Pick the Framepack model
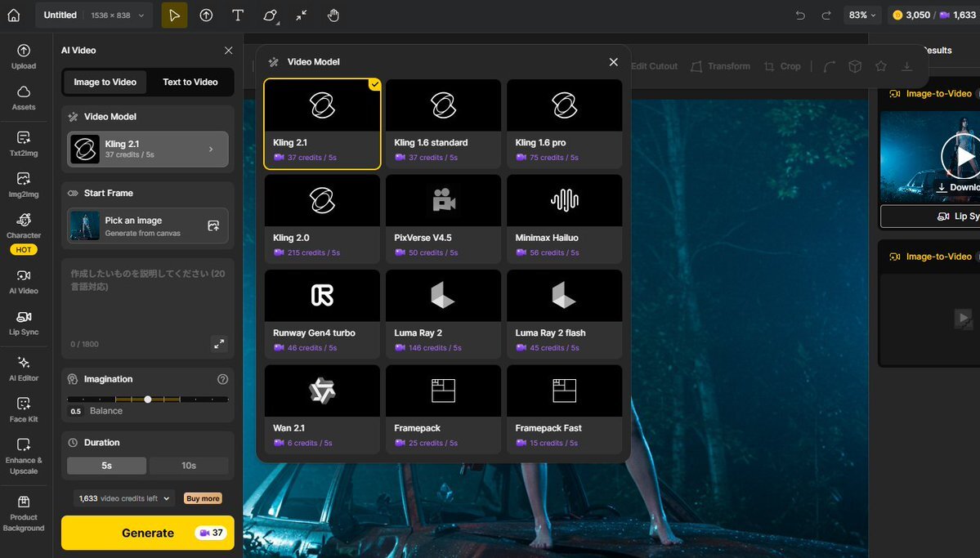 pyautogui.click(x=443, y=409)
